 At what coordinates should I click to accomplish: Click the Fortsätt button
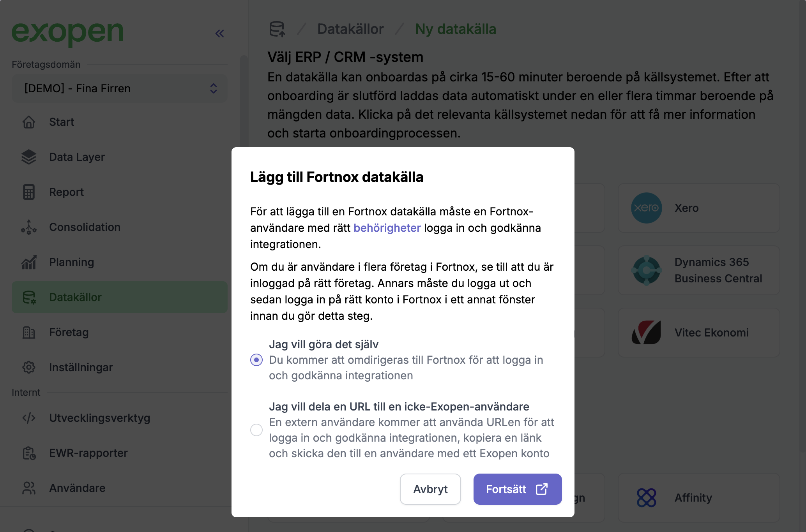tap(518, 489)
